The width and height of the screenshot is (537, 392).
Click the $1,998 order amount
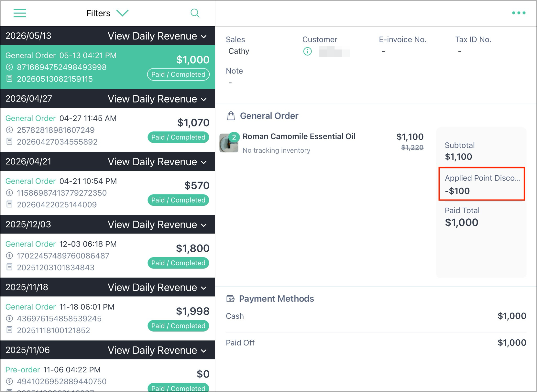point(193,311)
